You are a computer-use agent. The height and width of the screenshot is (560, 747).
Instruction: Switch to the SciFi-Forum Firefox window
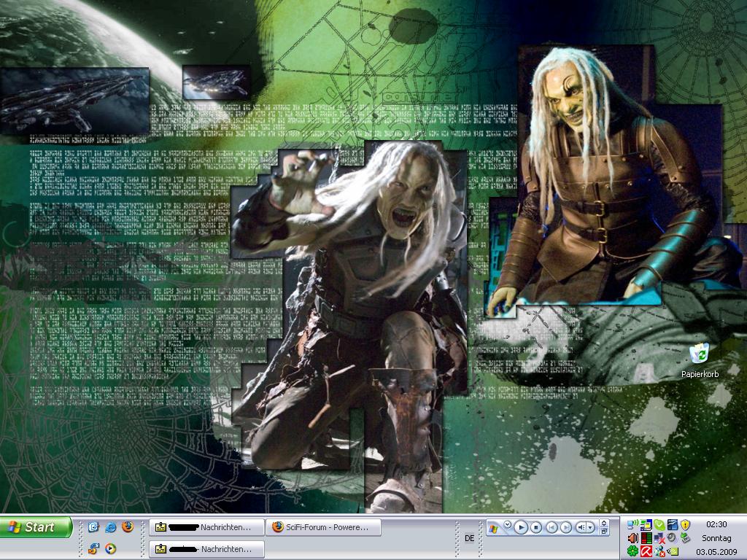pos(323,527)
